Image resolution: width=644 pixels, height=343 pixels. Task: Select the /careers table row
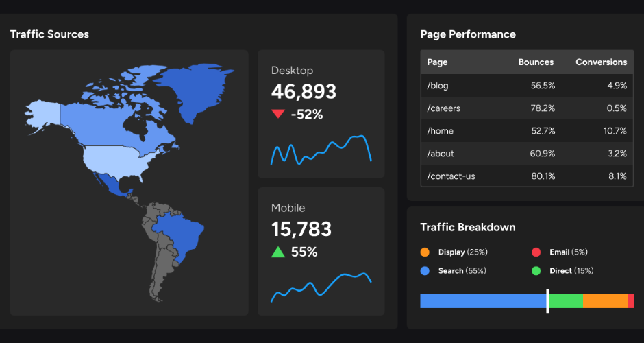(x=526, y=108)
